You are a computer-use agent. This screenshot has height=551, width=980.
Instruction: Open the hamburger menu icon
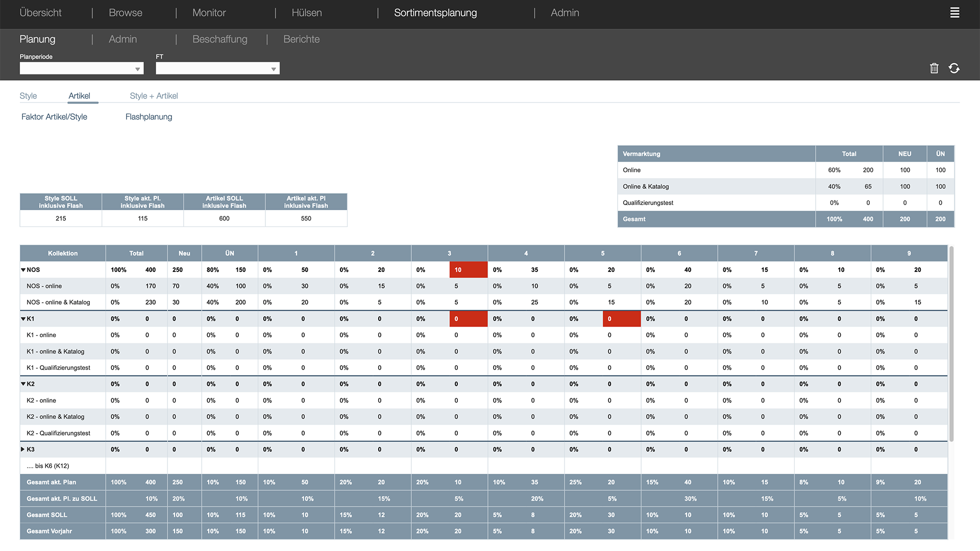pyautogui.click(x=954, y=13)
